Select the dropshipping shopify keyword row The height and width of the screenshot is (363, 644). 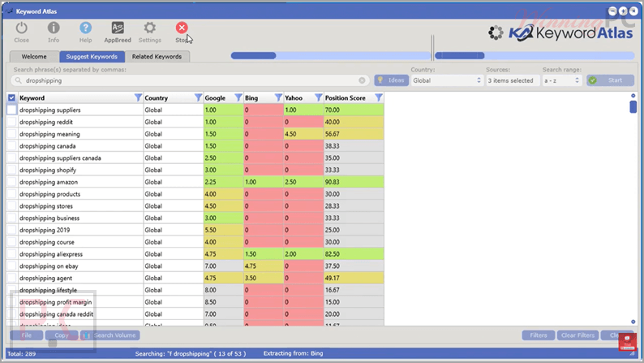[x=195, y=170]
